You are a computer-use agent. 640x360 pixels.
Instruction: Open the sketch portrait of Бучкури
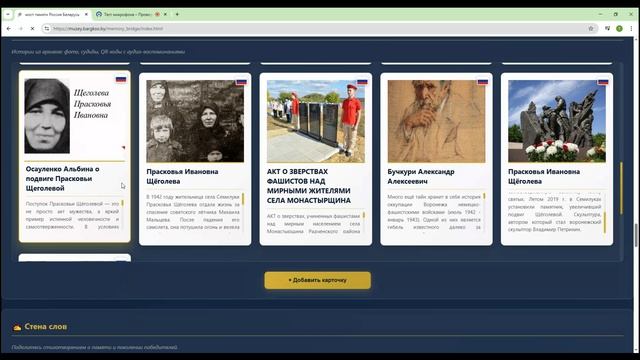436,121
